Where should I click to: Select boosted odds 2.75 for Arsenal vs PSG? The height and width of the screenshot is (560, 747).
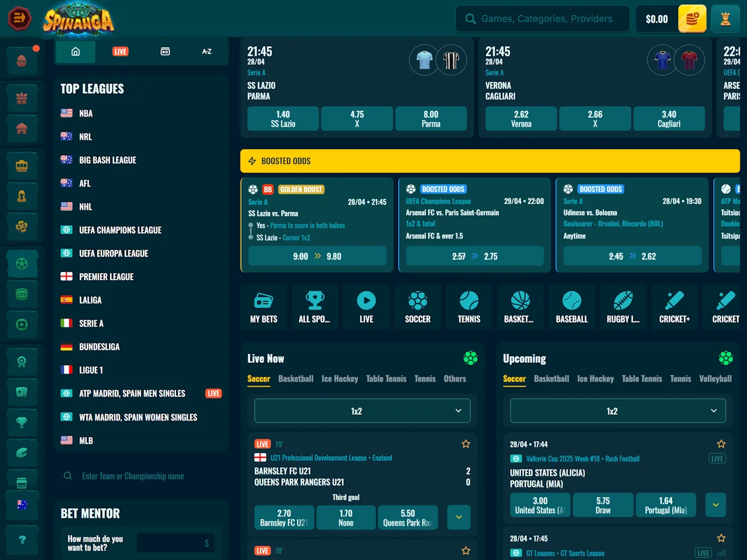475,256
